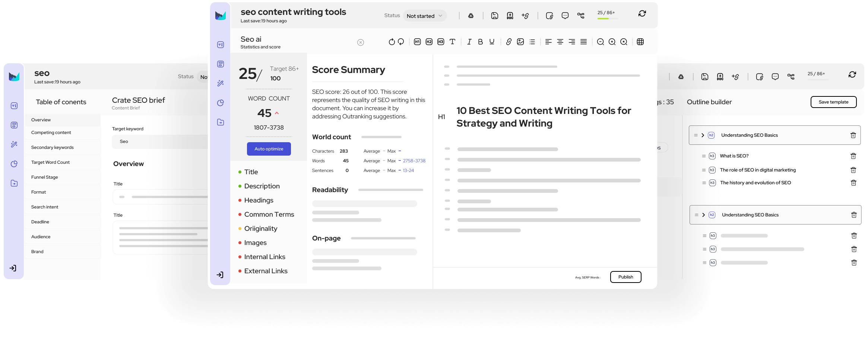Click the zoom in magnifier icon
The height and width of the screenshot is (341, 868).
612,42
